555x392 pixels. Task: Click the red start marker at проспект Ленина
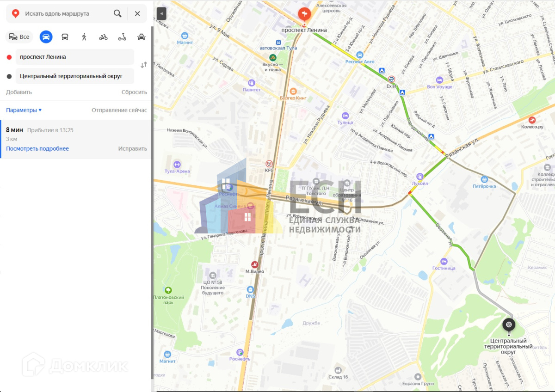click(x=304, y=14)
